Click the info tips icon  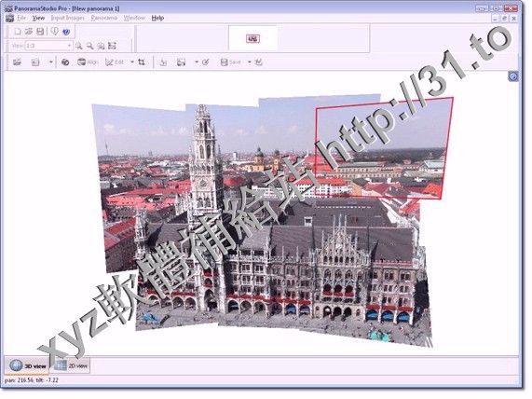(55, 32)
